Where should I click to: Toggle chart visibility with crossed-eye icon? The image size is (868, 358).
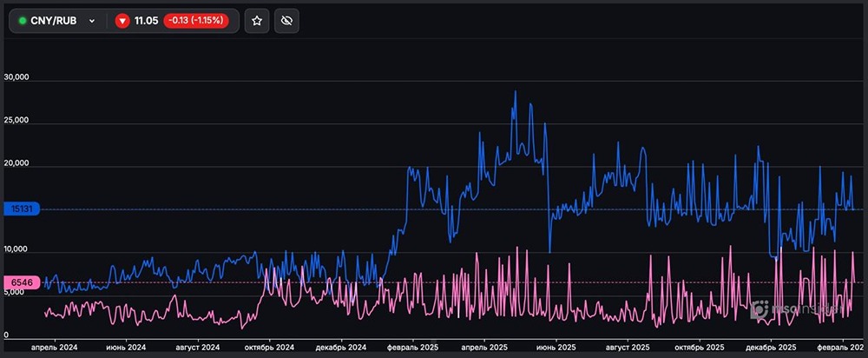point(286,21)
